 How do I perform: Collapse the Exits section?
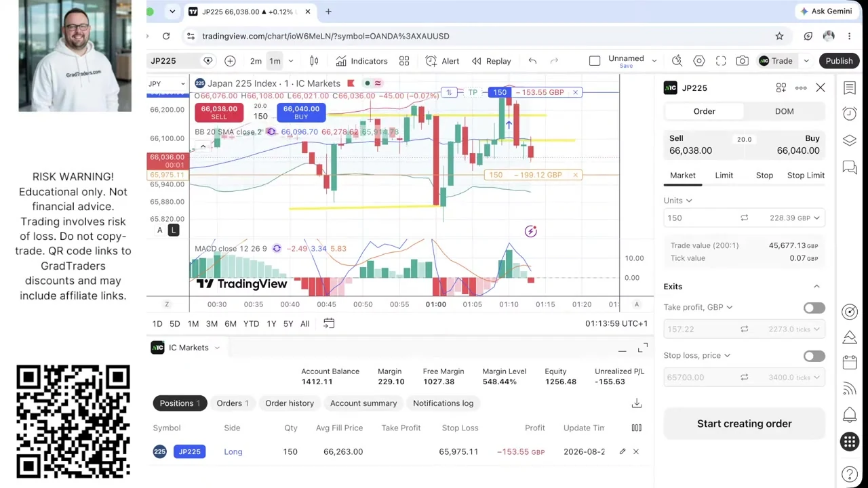(x=816, y=287)
